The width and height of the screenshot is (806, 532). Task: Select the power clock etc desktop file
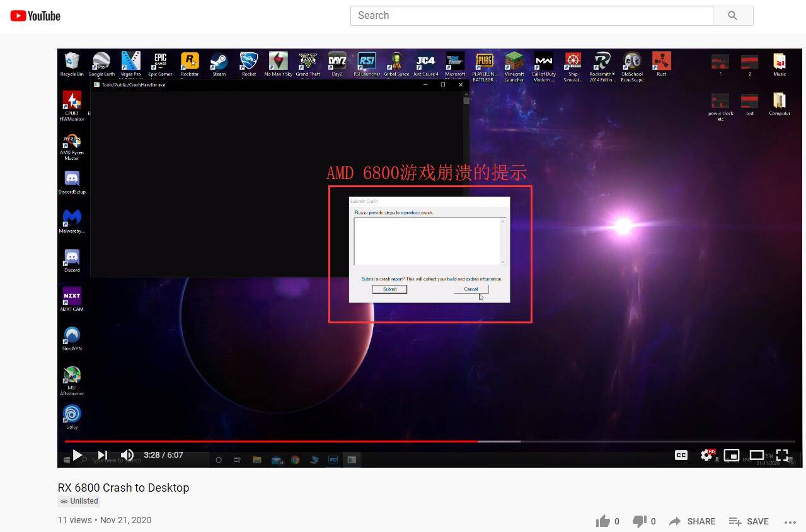pos(720,107)
